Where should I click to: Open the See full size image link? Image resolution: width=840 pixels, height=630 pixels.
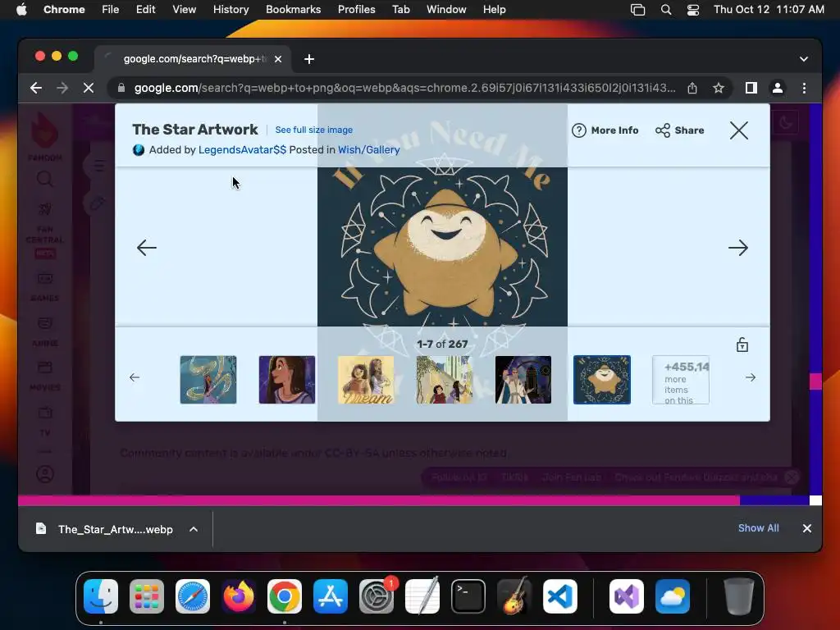[314, 130]
